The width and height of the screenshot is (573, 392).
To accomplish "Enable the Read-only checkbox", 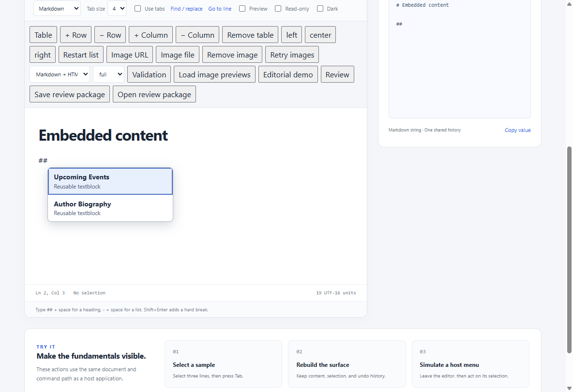I will click(x=278, y=8).
